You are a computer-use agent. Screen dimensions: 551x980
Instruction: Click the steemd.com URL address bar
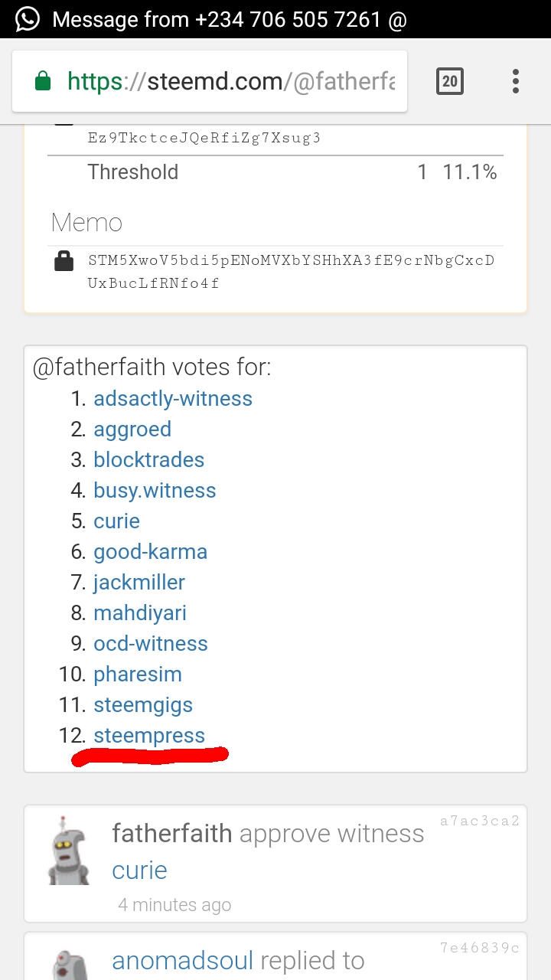pos(230,81)
